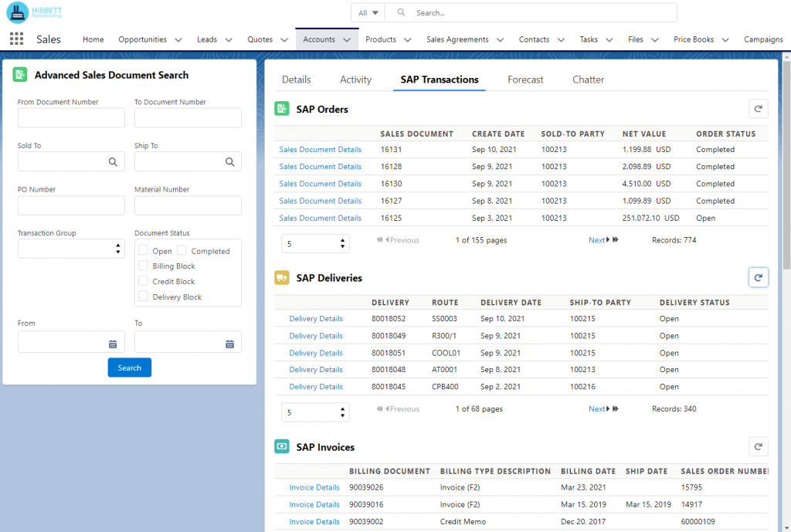This screenshot has width=791, height=532.
Task: Open Delivery Details for delivery 80018052
Action: [x=316, y=319]
